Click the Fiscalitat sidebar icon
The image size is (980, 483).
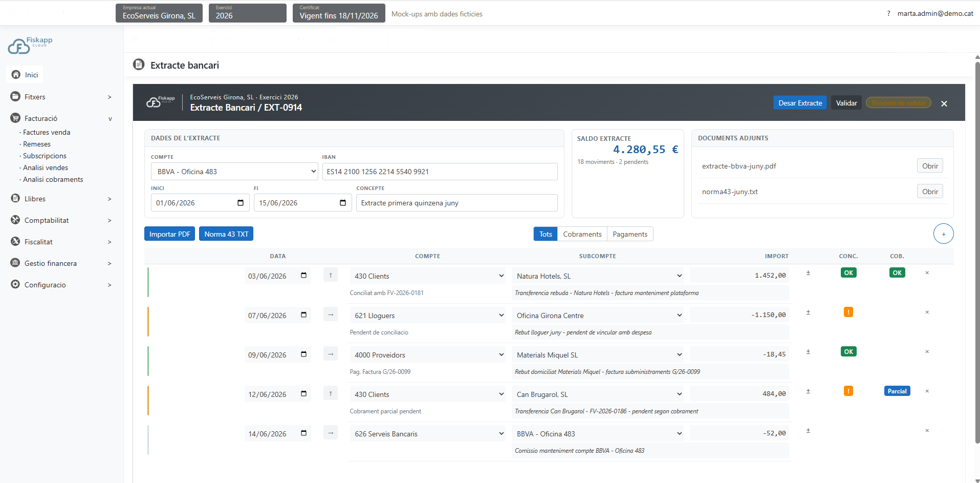[15, 241]
